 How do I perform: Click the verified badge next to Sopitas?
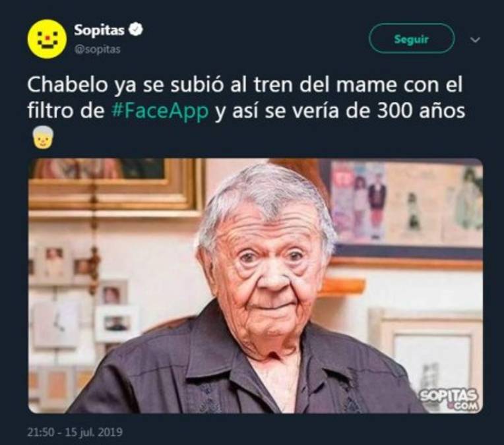pyautogui.click(x=136, y=30)
